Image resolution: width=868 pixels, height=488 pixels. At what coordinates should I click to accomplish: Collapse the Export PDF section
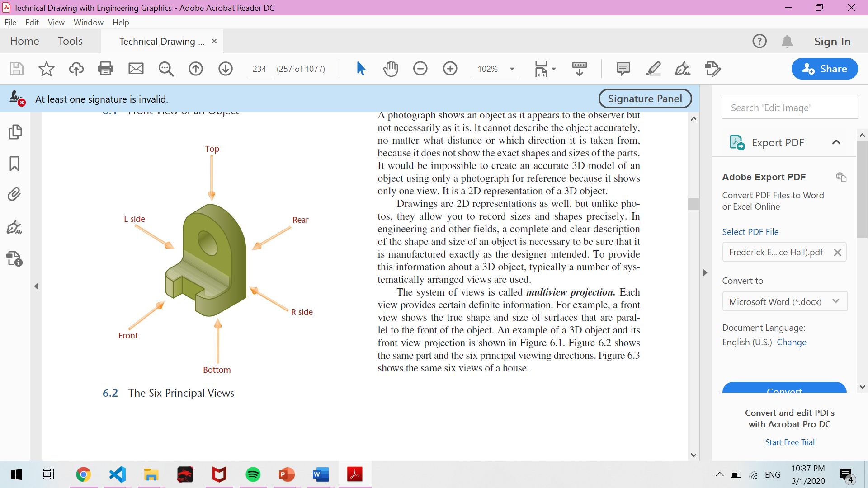point(836,142)
